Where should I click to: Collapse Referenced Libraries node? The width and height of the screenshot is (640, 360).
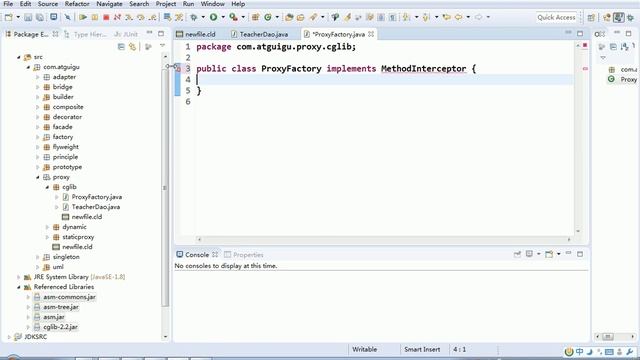(18, 287)
